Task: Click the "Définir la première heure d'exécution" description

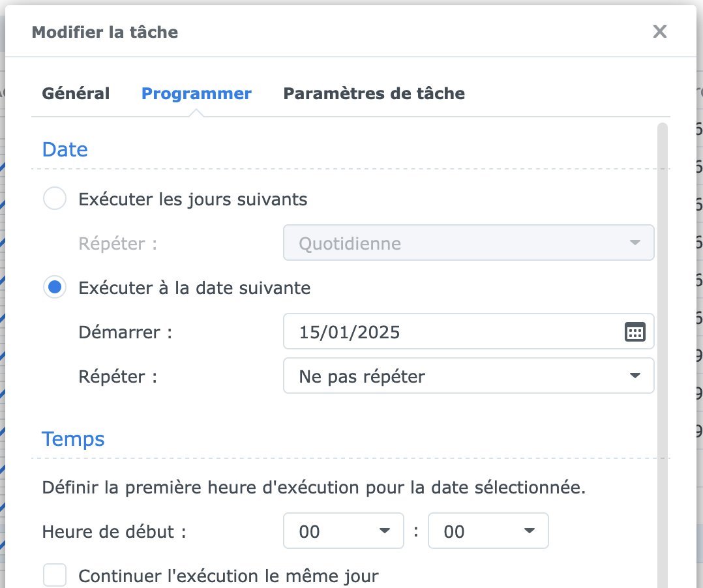Action: pyautogui.click(x=314, y=488)
